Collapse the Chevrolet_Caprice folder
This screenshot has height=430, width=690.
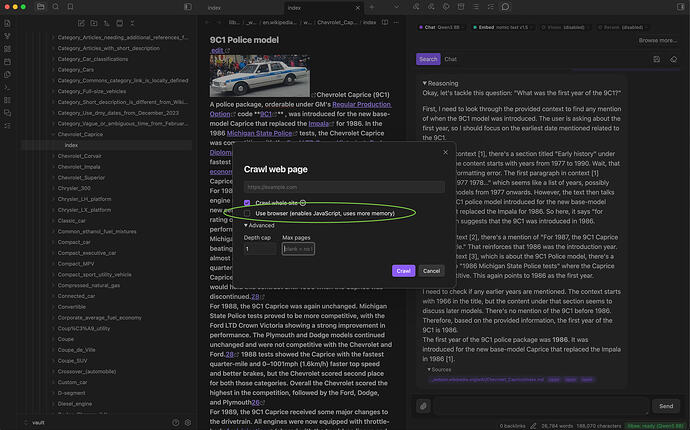[80, 134]
